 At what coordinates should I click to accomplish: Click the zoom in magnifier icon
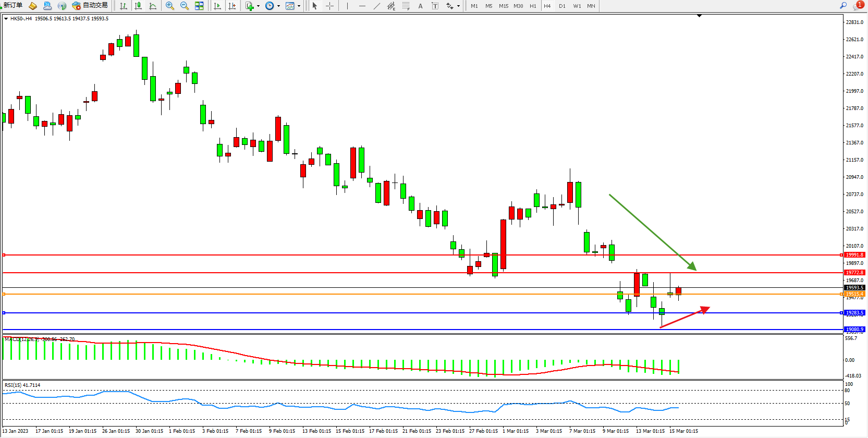click(169, 6)
